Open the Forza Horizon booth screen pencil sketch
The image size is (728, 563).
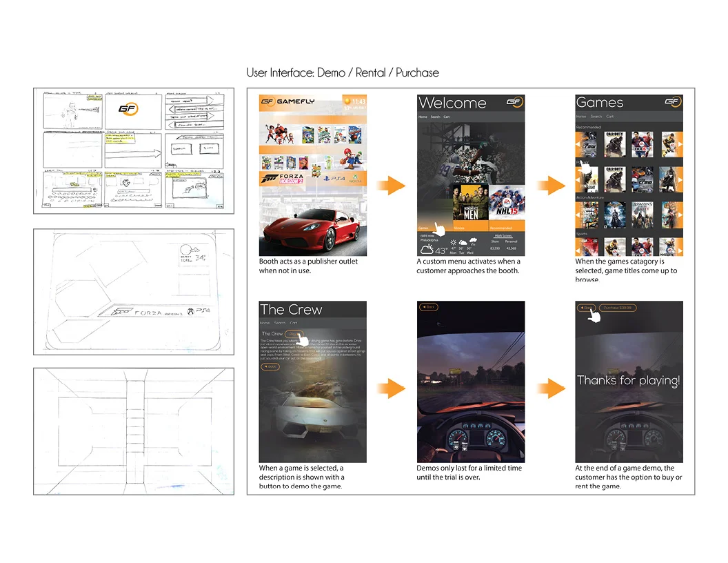[x=134, y=292]
